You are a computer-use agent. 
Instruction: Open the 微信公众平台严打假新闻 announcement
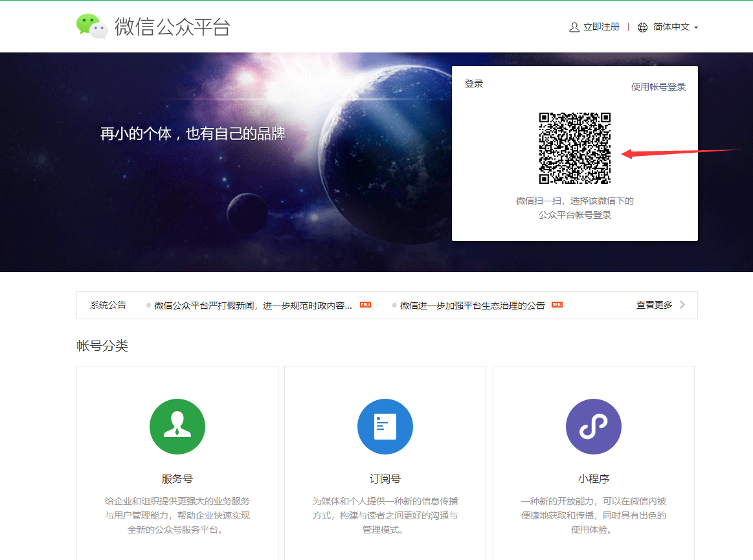[253, 306]
